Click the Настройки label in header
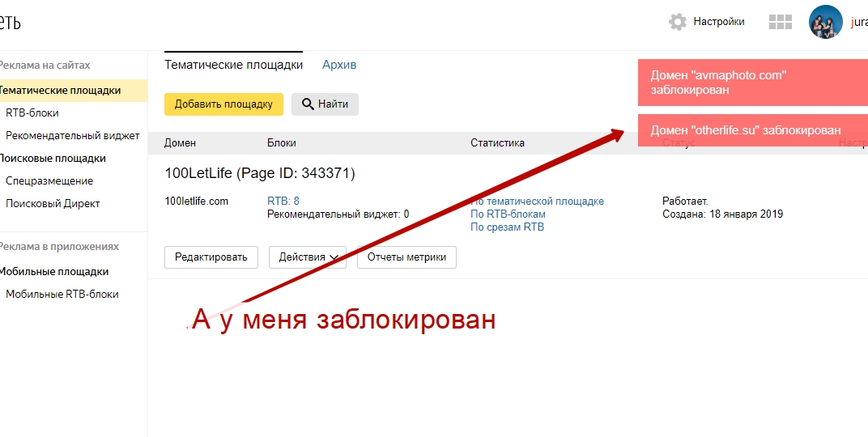This screenshot has height=437, width=868. pyautogui.click(x=718, y=22)
